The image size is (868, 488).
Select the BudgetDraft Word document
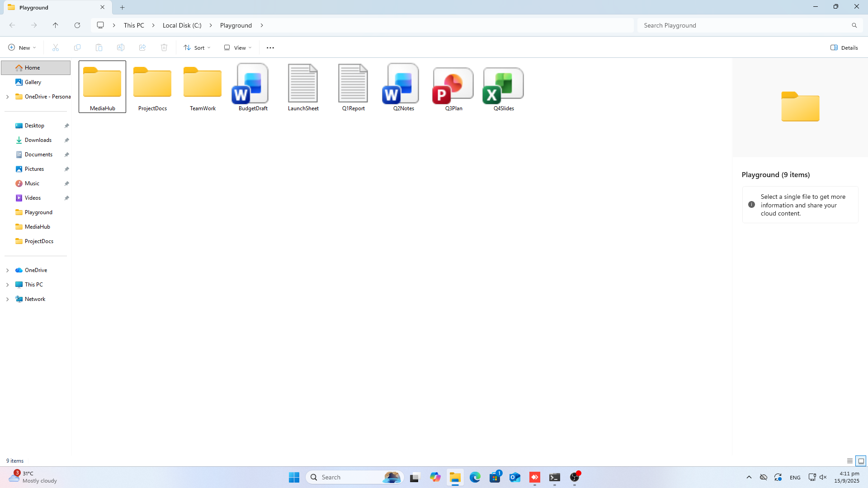[252, 86]
